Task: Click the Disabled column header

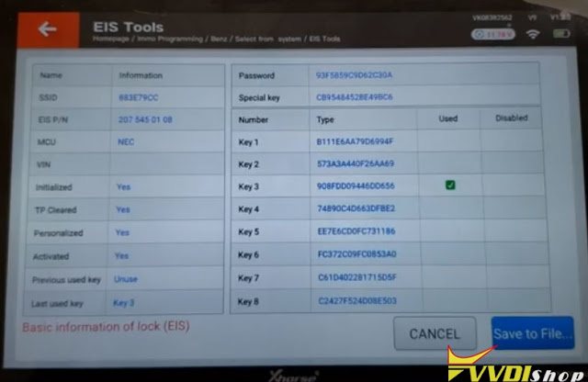Action: [512, 118]
